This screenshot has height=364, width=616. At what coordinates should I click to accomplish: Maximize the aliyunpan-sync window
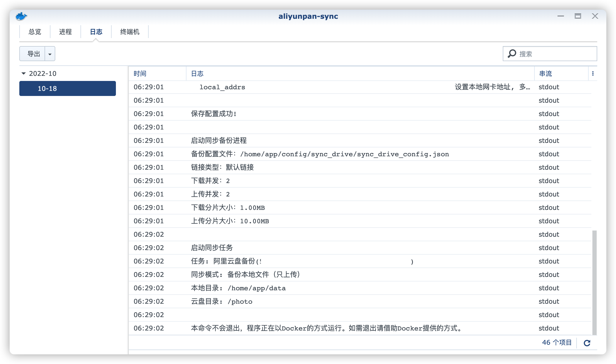[578, 16]
